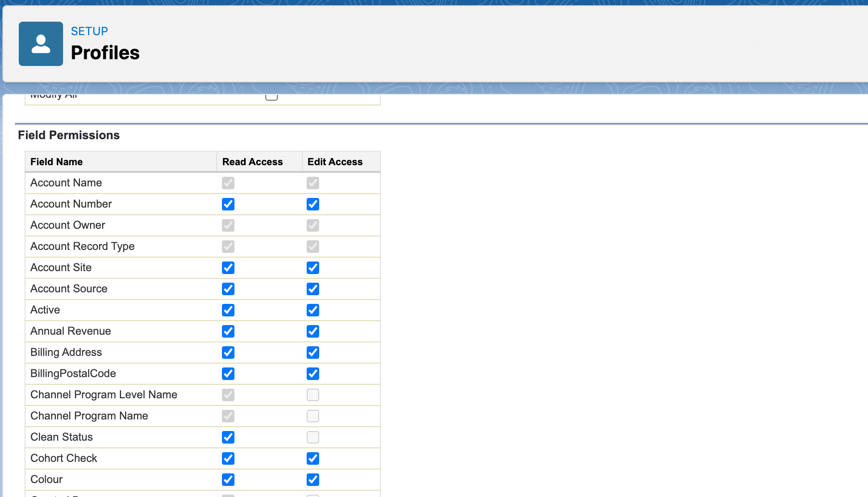Uncheck Read Access for Account Source
The image size is (868, 497).
pyautogui.click(x=228, y=289)
